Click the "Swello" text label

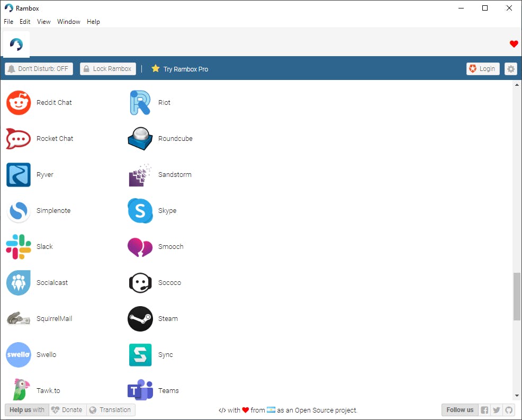click(46, 355)
